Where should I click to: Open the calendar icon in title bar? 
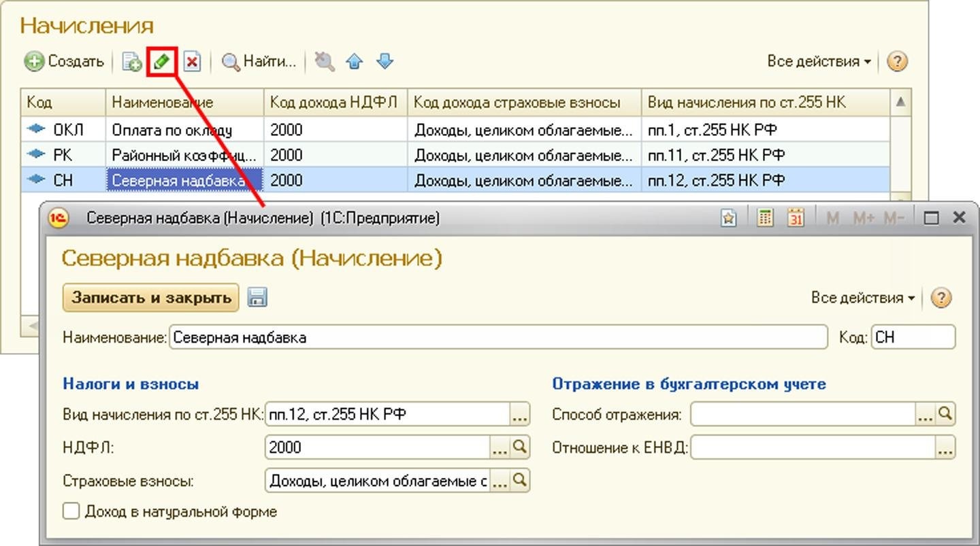[x=795, y=218]
